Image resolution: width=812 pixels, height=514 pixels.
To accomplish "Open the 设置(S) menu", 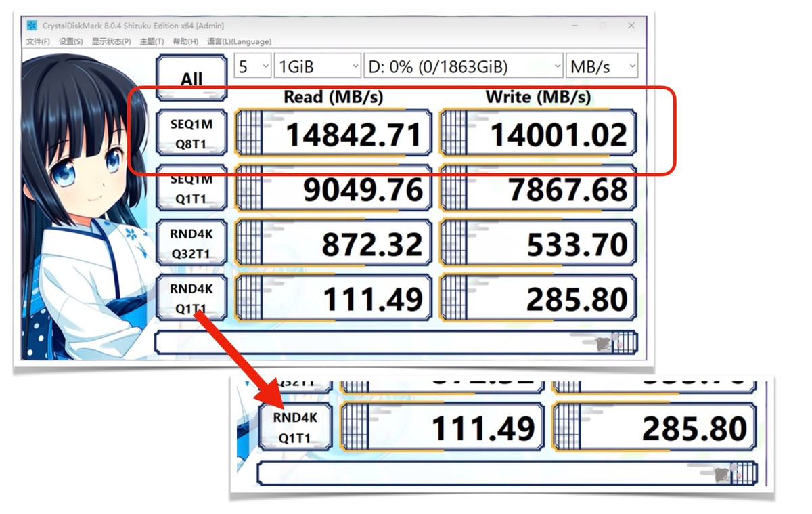I will [70, 41].
